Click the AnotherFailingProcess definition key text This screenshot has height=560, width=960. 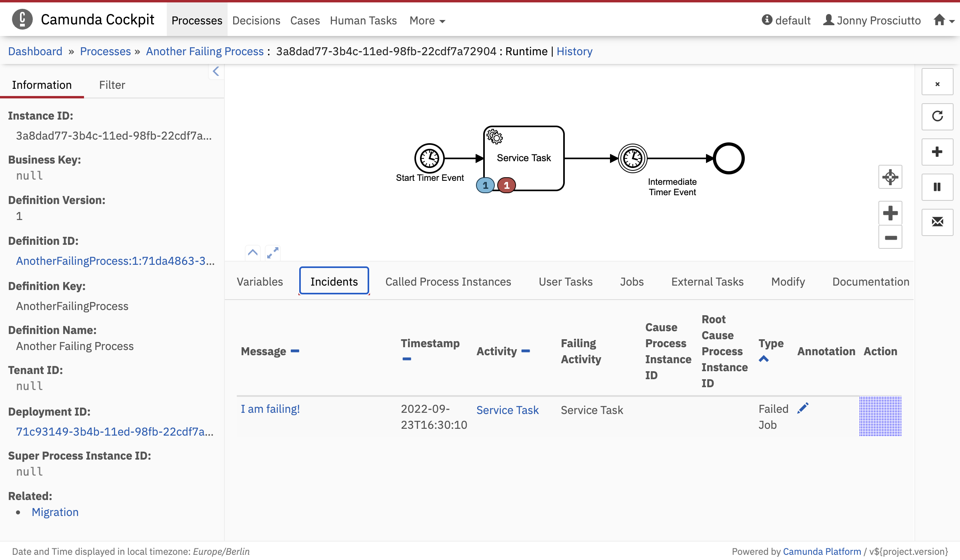click(72, 306)
